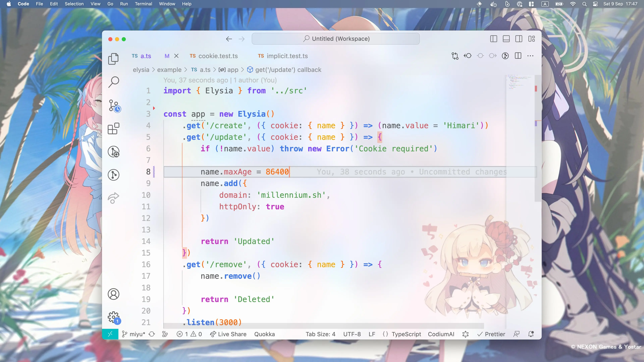Click the Untitled (Workspace) command center search
This screenshot has height=362, width=644.
pos(335,39)
